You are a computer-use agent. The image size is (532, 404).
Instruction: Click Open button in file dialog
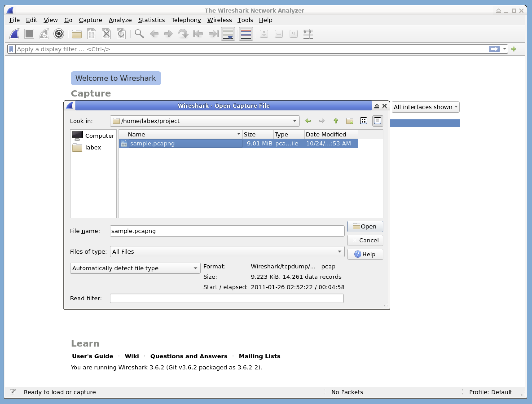365,226
